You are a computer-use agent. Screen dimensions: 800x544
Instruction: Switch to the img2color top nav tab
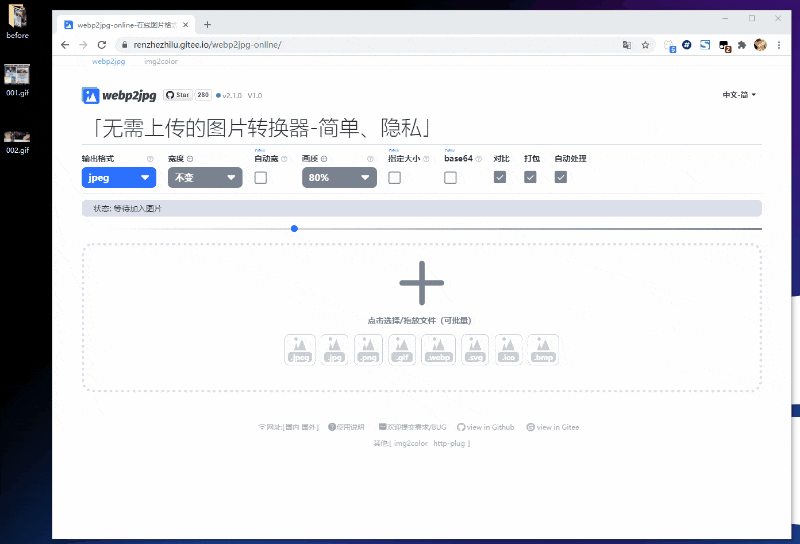161,61
